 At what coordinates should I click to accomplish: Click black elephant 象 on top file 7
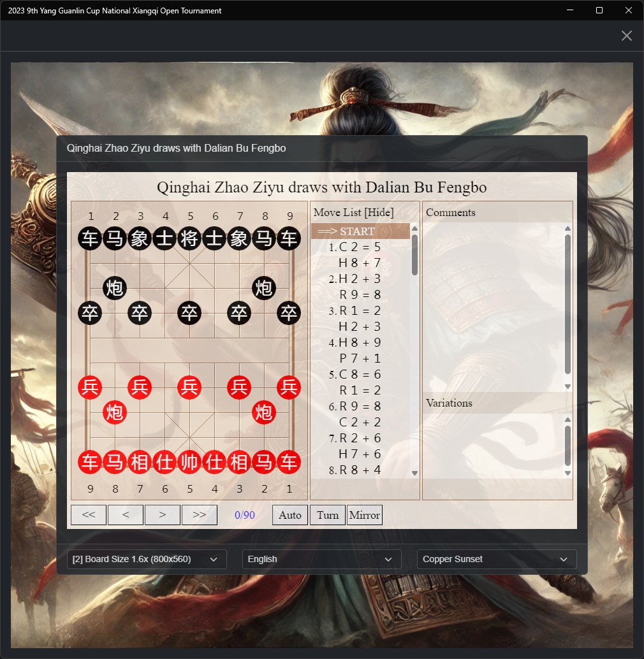pos(239,238)
